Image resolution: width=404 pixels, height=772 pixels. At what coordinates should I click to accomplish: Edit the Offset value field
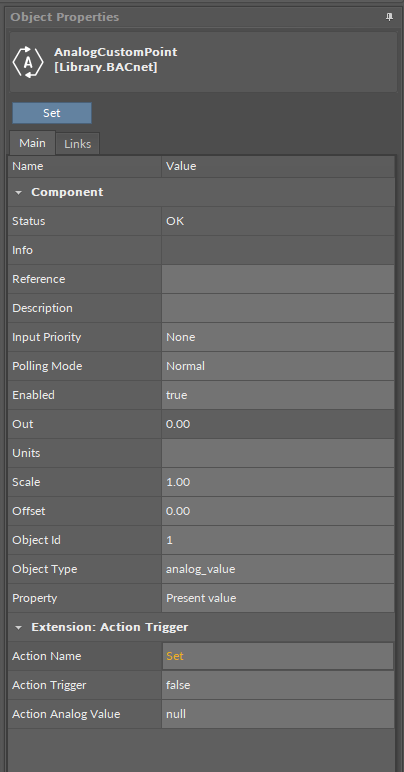click(278, 511)
